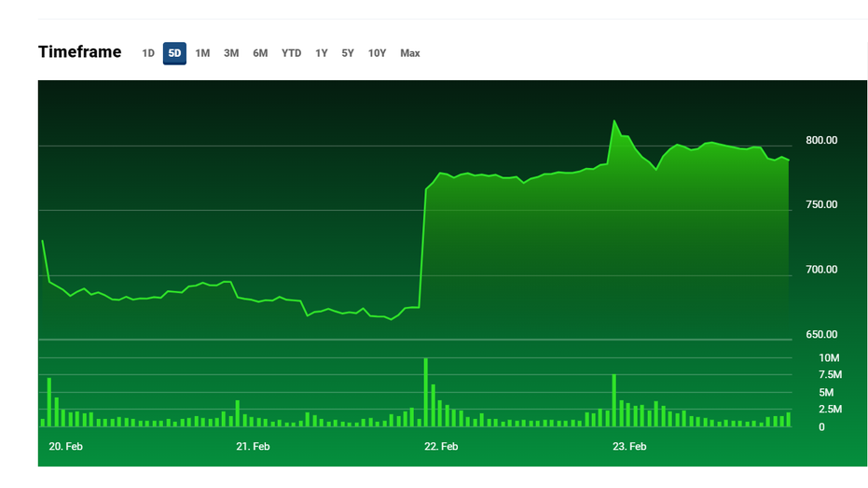Show the 10Y timeframe

pyautogui.click(x=377, y=53)
